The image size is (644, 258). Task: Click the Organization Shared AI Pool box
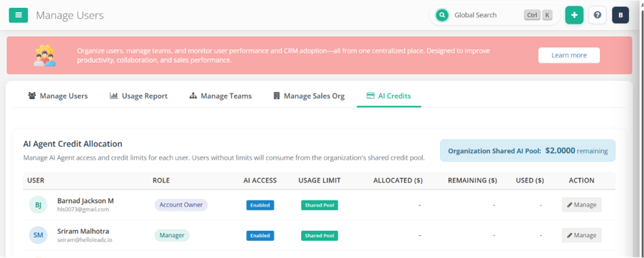click(x=528, y=150)
